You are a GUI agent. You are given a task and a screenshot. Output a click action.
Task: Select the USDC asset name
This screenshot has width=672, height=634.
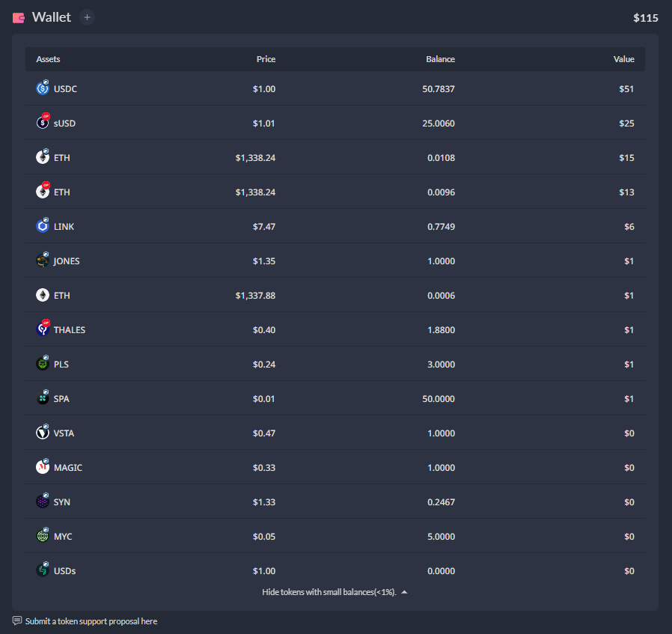coord(65,89)
